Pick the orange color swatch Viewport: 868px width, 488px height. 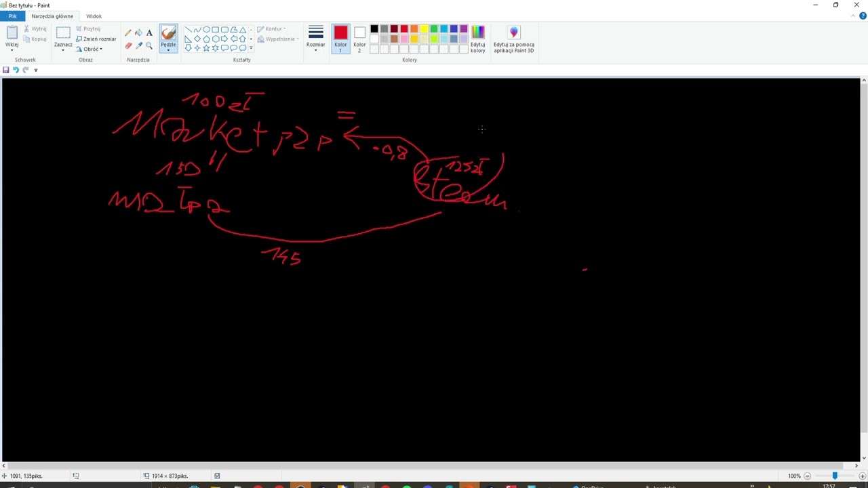click(x=414, y=28)
